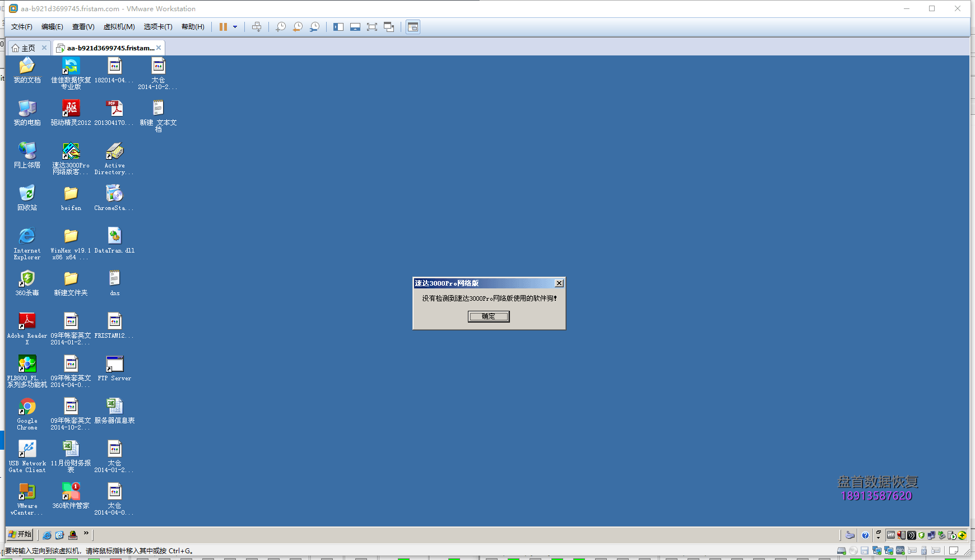
Task: Open the language bar keyboard icon
Action: coord(850,535)
